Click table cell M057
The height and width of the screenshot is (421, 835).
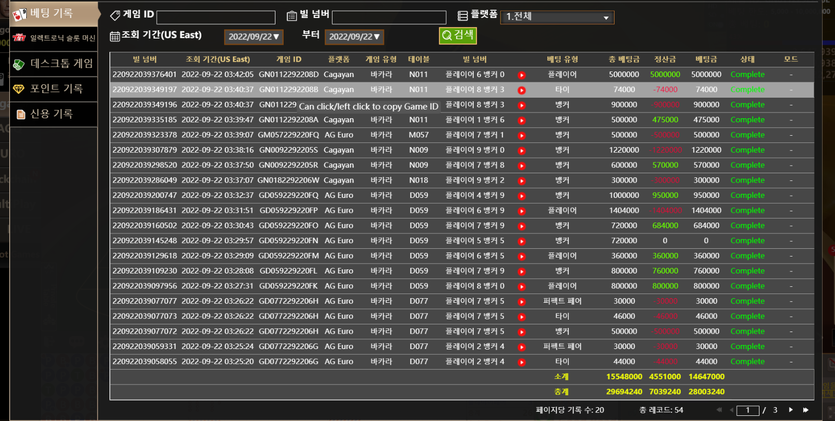[x=419, y=135]
